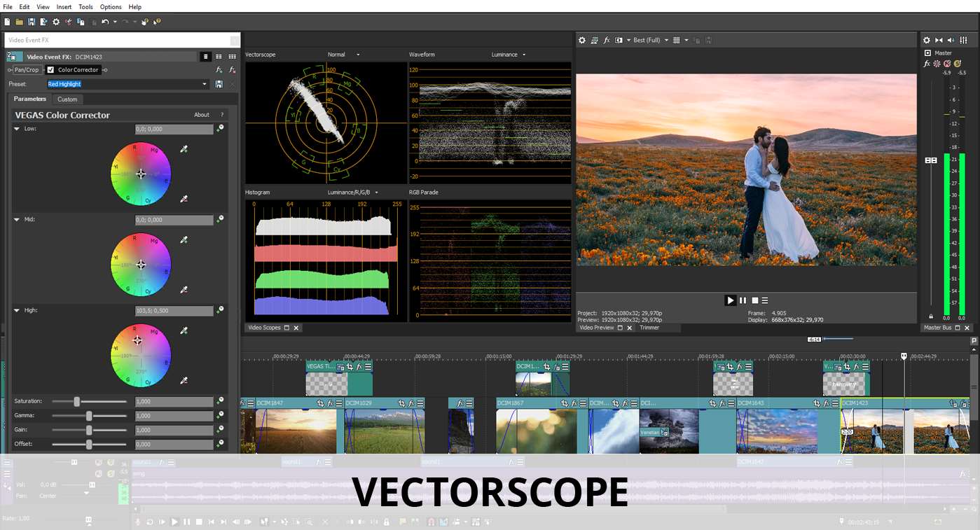Screen dimensions: 980x530
Task: Click the undo arrow in main toolbar
Action: (x=105, y=22)
